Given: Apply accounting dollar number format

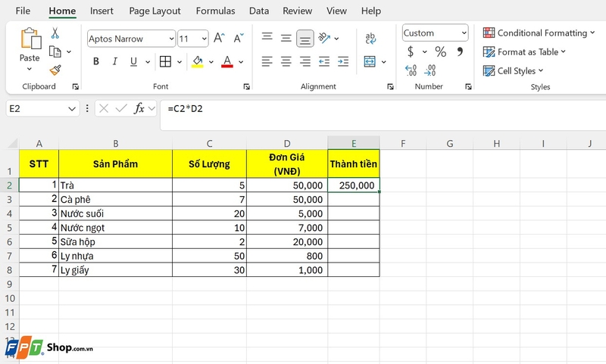Looking at the screenshot, I should click(x=411, y=51).
